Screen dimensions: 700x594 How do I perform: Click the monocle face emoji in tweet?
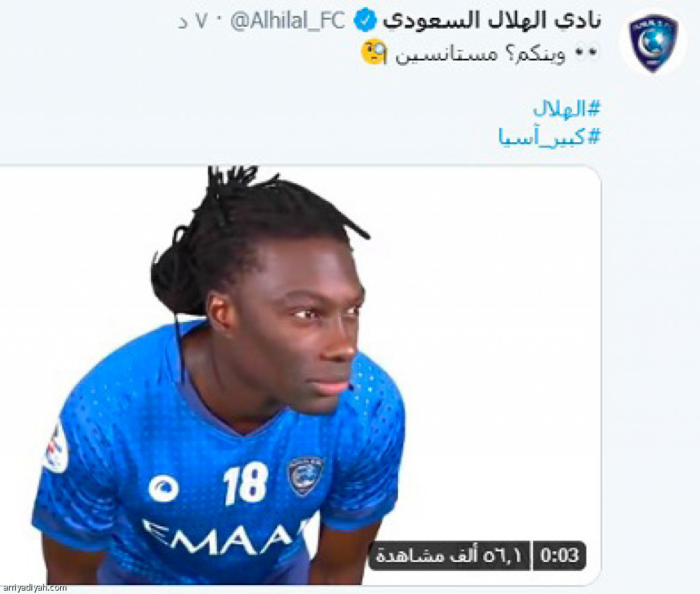point(374,52)
